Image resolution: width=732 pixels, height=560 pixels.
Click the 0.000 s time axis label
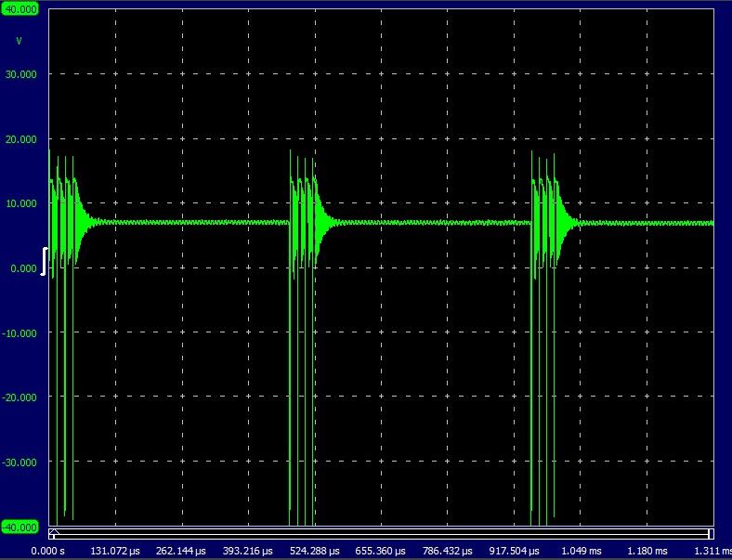(x=48, y=551)
